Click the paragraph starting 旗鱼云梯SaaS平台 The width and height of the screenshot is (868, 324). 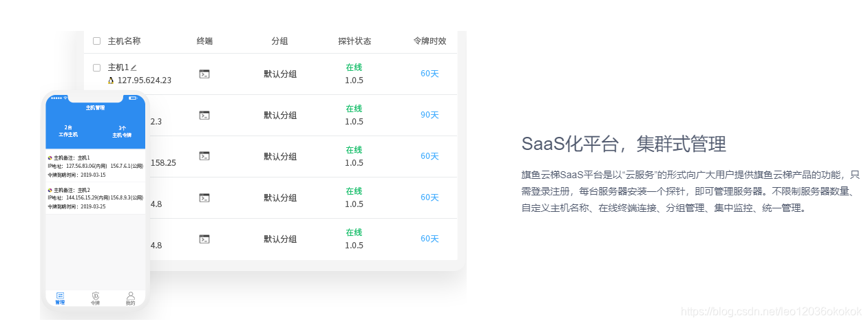690,191
